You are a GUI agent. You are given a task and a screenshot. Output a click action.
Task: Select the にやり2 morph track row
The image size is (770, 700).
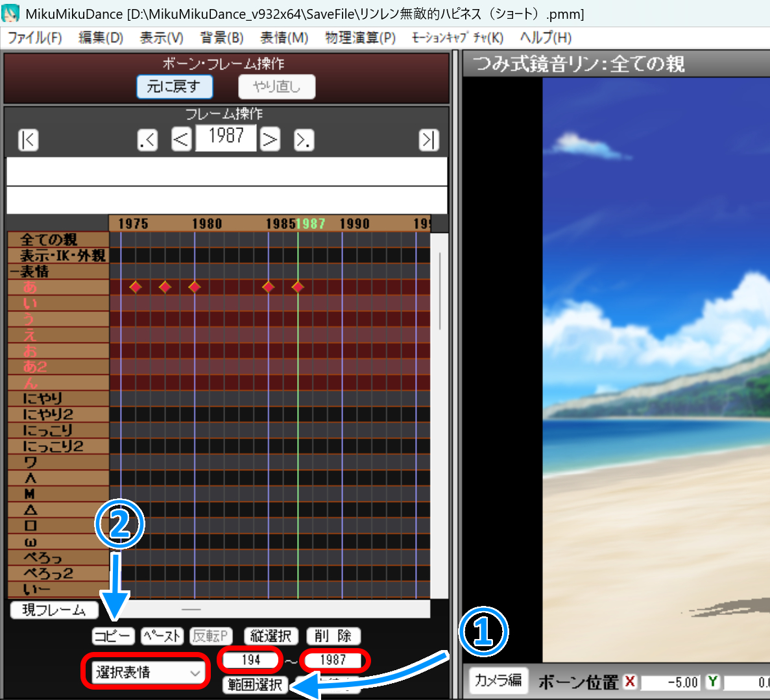tap(58, 415)
